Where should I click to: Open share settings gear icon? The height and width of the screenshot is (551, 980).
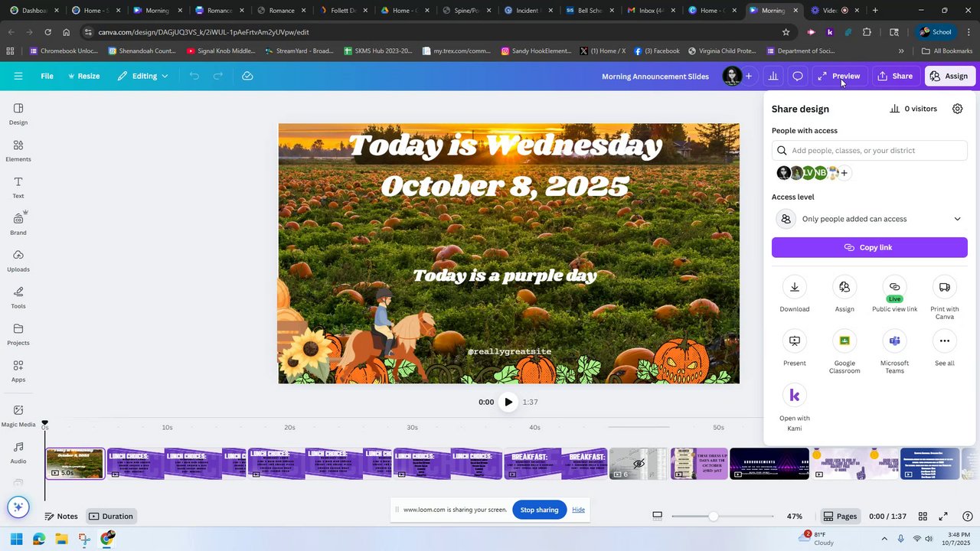(x=957, y=109)
